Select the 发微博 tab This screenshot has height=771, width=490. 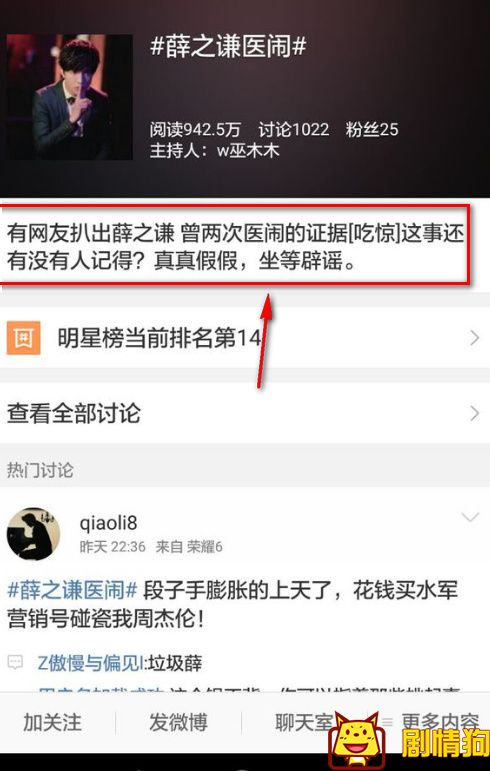(x=178, y=722)
